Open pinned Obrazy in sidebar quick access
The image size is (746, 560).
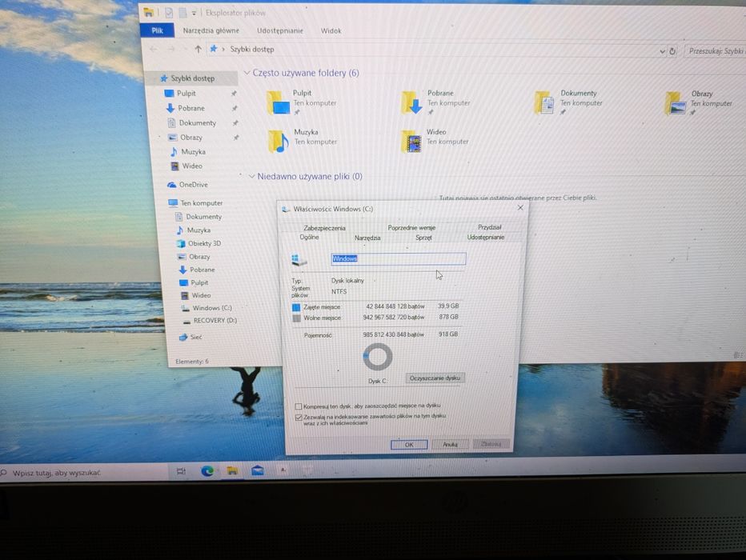tap(191, 137)
